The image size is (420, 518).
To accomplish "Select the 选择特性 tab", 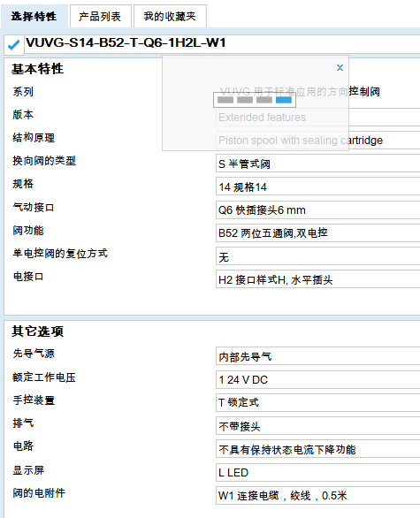I will pyautogui.click(x=34, y=16).
